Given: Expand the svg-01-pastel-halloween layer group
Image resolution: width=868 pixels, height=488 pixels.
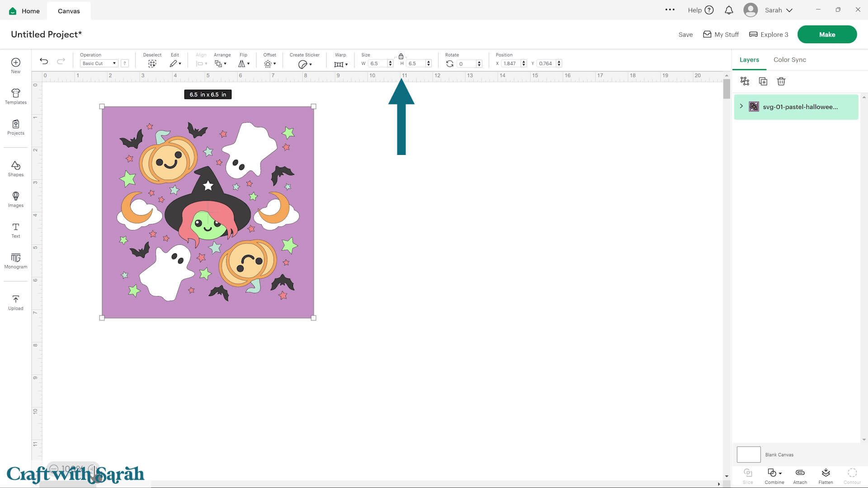Looking at the screenshot, I should 741,106.
